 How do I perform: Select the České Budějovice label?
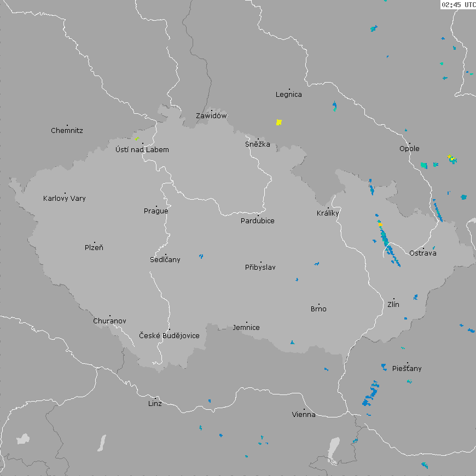[169, 335]
